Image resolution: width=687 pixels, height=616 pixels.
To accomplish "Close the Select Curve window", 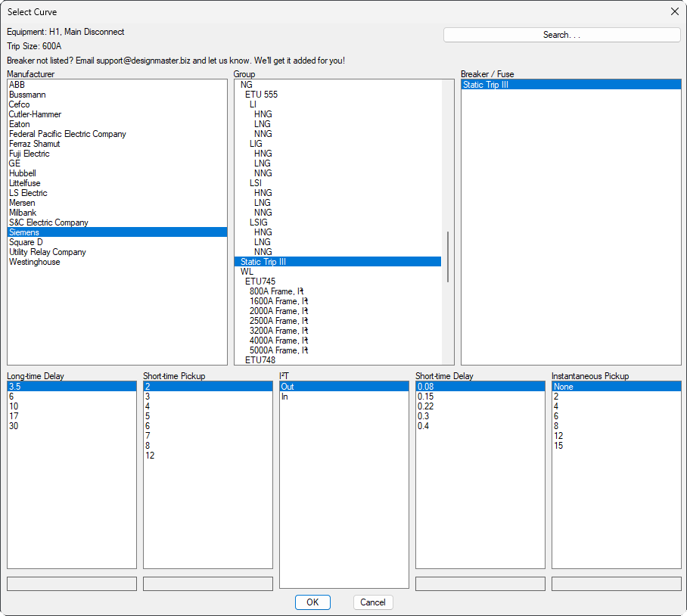I will (x=675, y=12).
